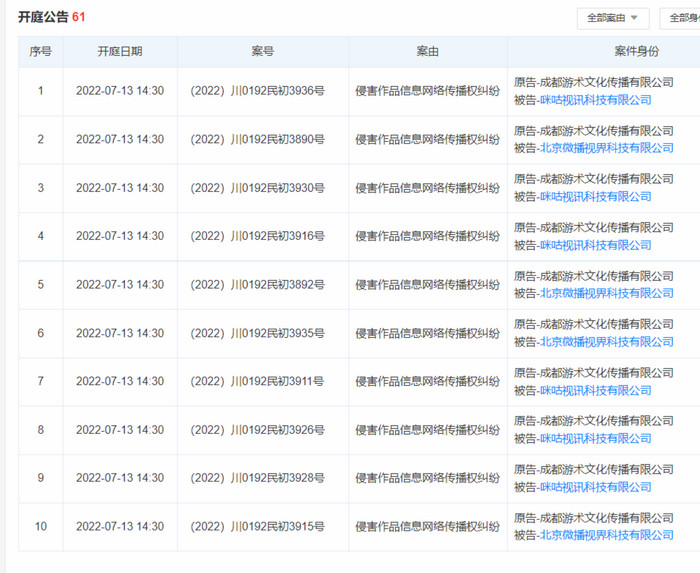Open 北京微播视界科技有限公司 link in row 2
Image resolution: width=700 pixels, height=573 pixels.
(x=607, y=148)
